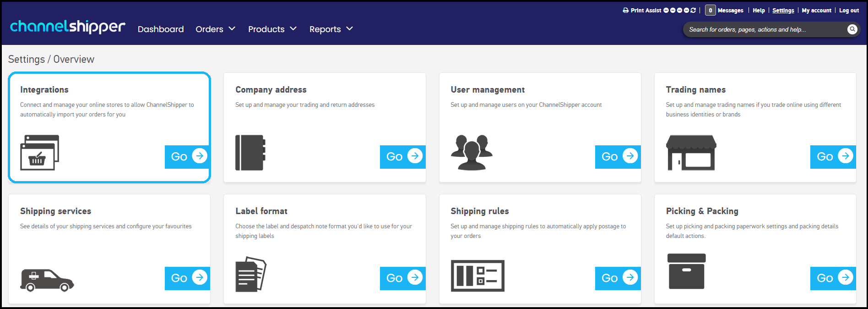Click the Settings / Overview breadcrumb heading
868x309 pixels.
51,59
